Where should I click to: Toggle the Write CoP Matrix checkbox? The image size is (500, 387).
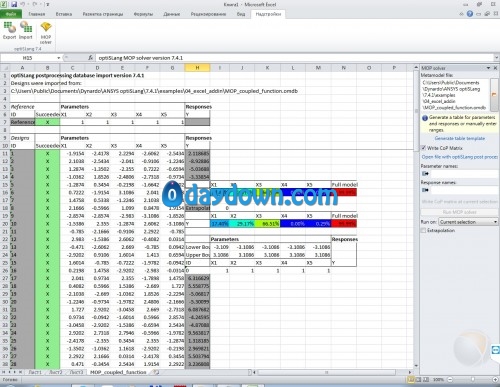click(423, 148)
